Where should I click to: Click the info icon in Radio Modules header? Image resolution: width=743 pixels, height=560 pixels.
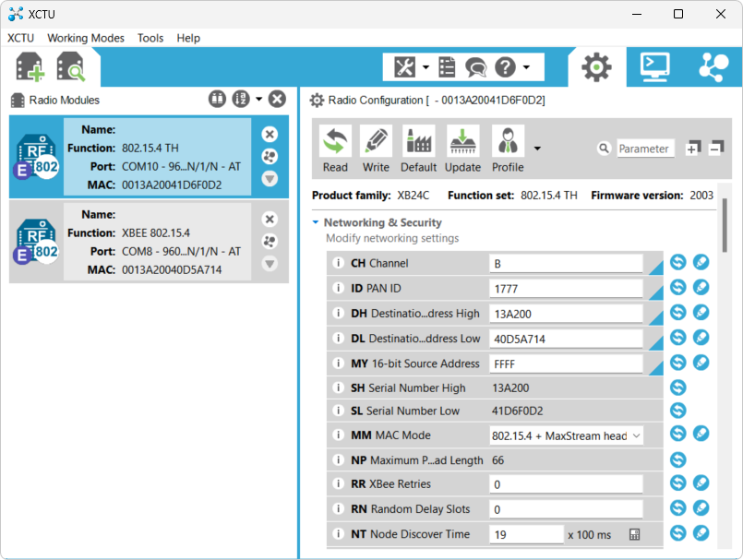click(217, 99)
